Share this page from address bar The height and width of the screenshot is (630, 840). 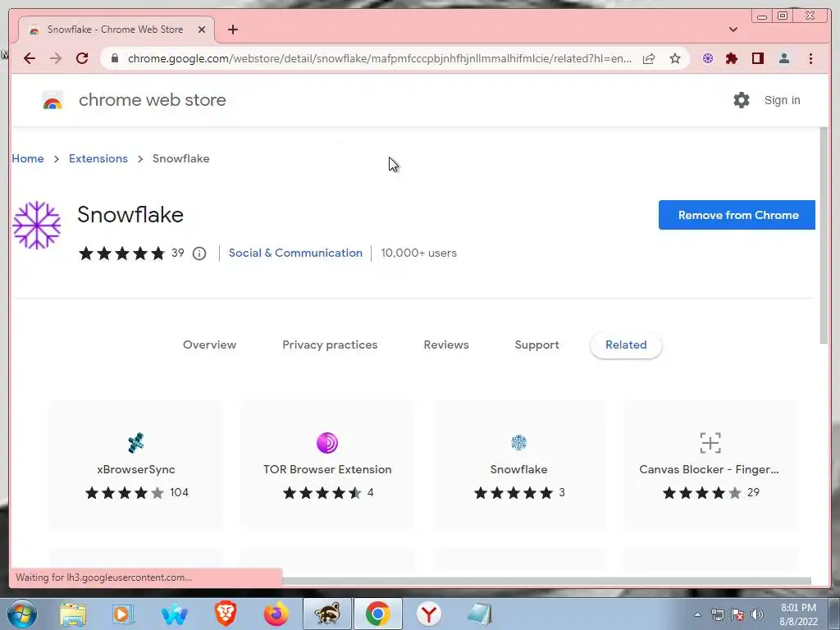point(649,58)
